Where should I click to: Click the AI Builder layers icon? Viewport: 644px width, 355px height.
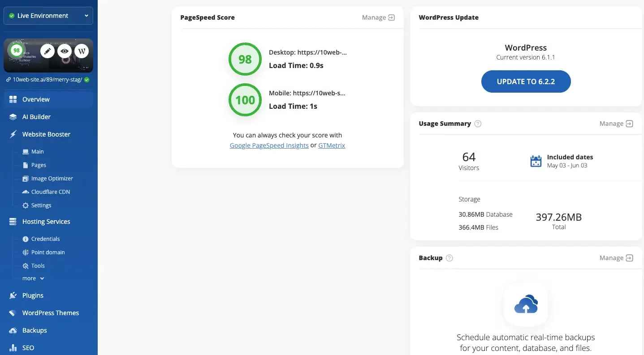[x=13, y=117]
